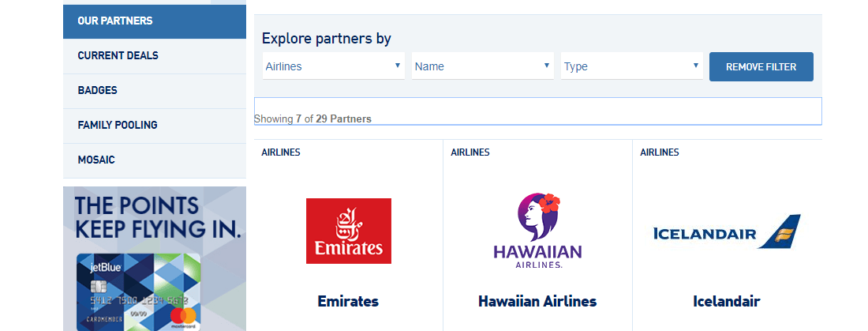Expand the Name filter dropdown

pyautogui.click(x=483, y=66)
